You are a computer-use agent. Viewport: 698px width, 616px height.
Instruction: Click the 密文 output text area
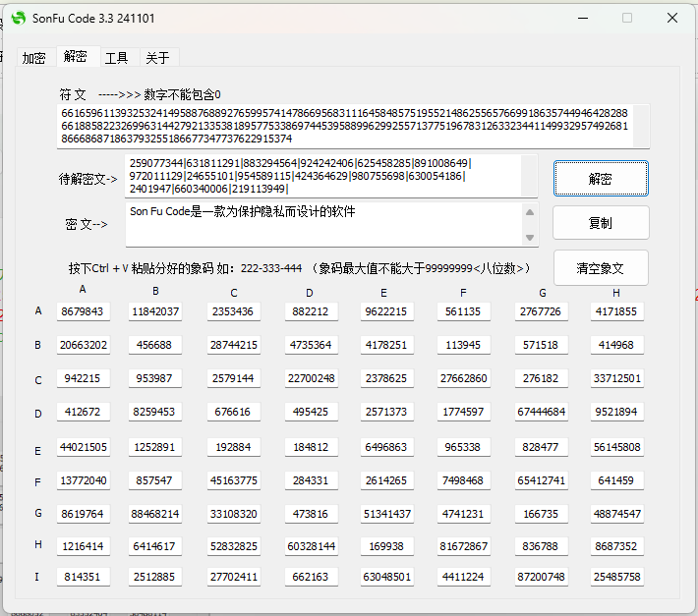(x=324, y=224)
